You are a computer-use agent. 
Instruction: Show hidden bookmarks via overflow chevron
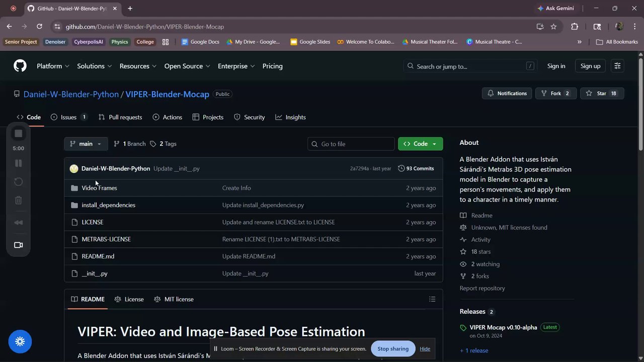click(580, 42)
